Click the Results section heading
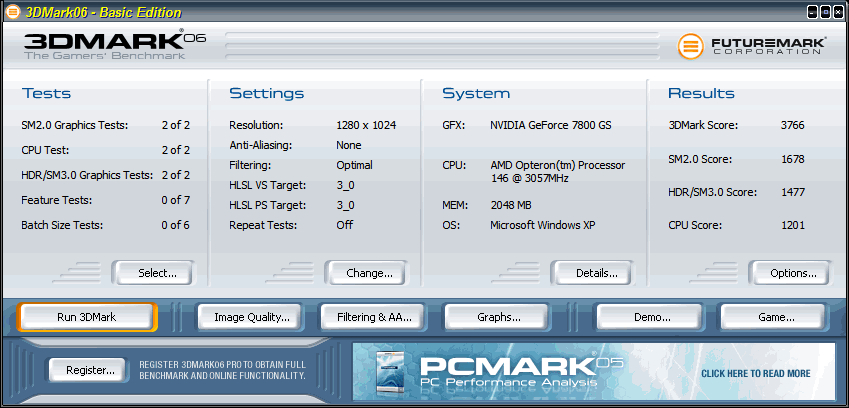849x408 pixels. click(701, 93)
